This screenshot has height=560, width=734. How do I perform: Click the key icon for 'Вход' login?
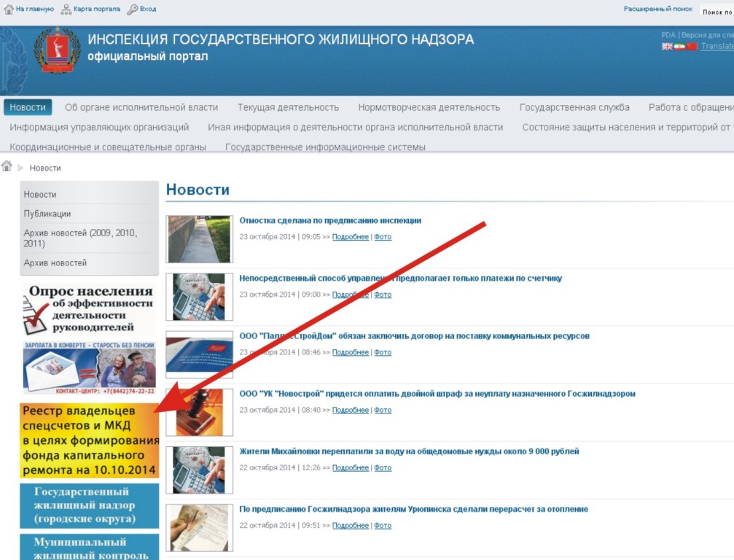(133, 9)
